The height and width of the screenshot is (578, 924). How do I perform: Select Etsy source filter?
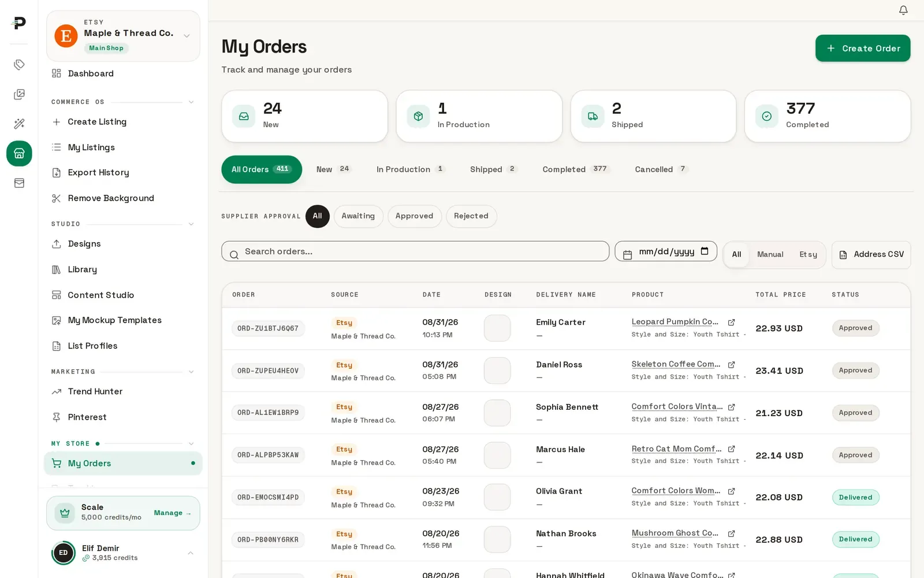(808, 255)
